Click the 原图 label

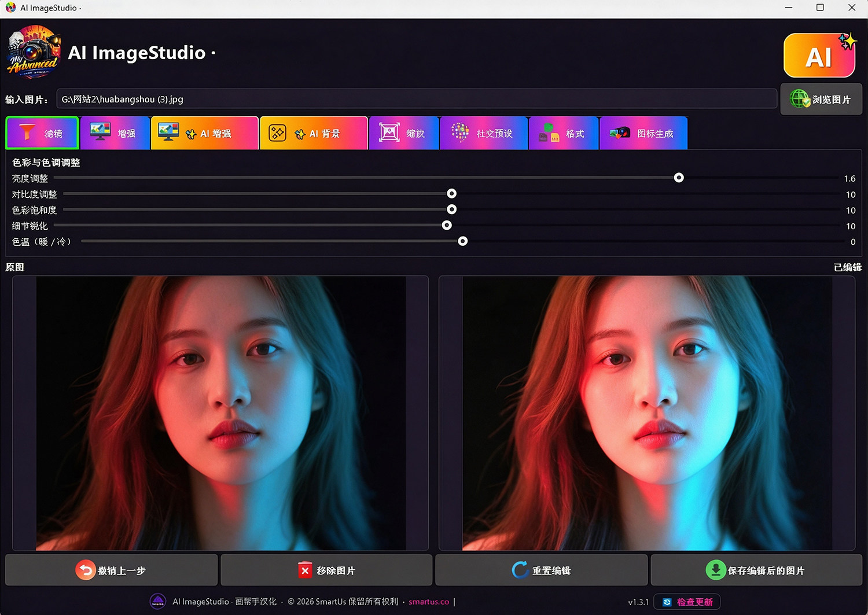pos(15,267)
